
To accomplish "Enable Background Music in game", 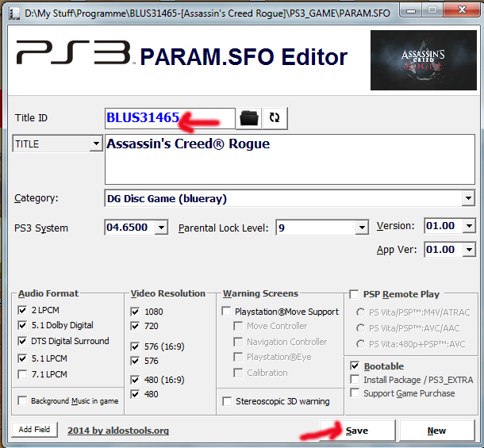I will pyautogui.click(x=22, y=401).
